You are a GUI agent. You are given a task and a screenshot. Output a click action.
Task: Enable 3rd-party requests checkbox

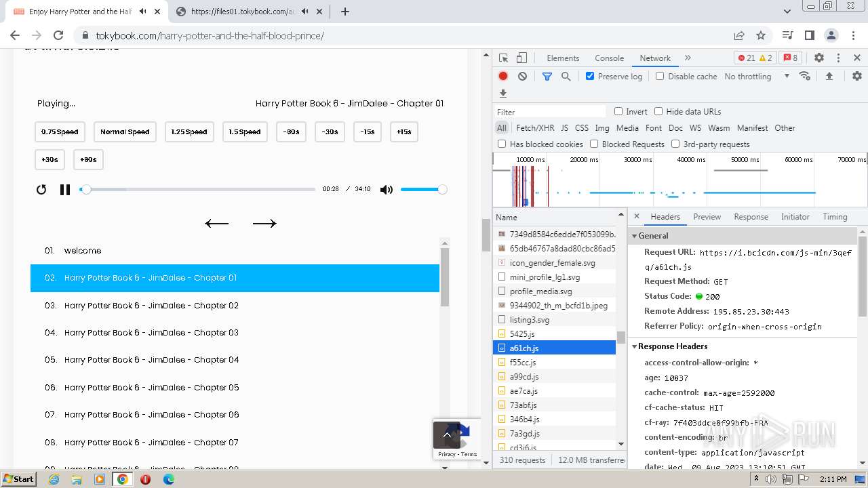675,144
